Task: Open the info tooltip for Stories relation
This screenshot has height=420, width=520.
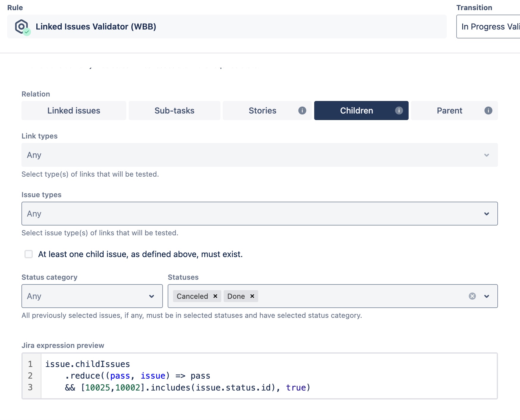Action: pyautogui.click(x=302, y=111)
